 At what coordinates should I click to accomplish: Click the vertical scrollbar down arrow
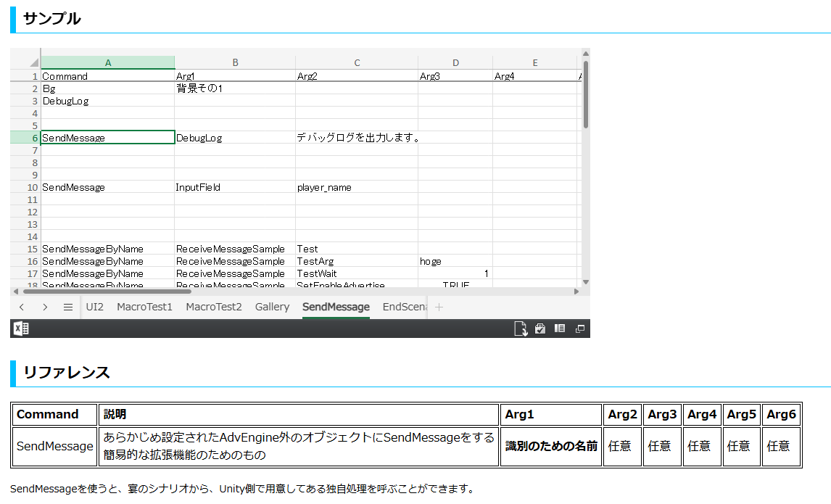tap(585, 282)
